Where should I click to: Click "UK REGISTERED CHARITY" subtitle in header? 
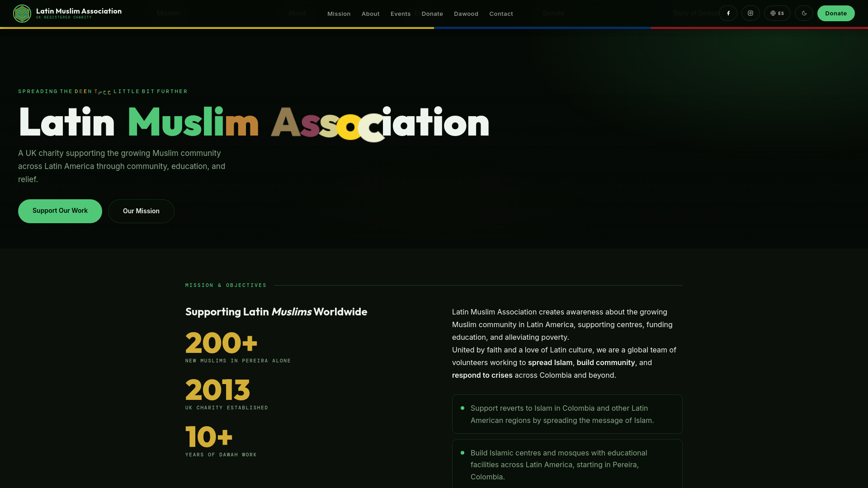pos(64,18)
